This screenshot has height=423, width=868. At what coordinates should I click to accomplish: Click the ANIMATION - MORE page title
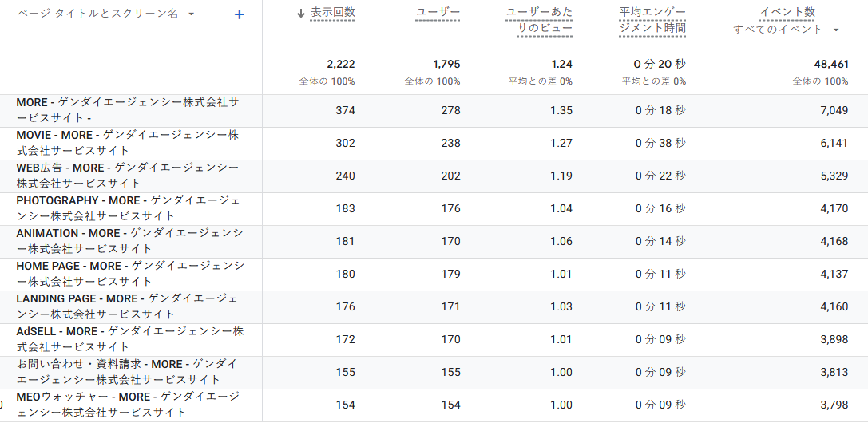click(x=128, y=241)
